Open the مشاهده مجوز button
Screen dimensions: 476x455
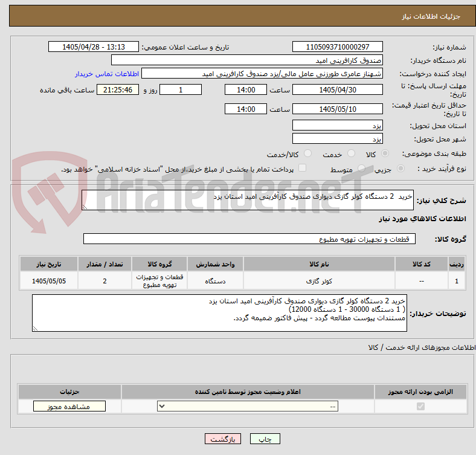pos(69,407)
